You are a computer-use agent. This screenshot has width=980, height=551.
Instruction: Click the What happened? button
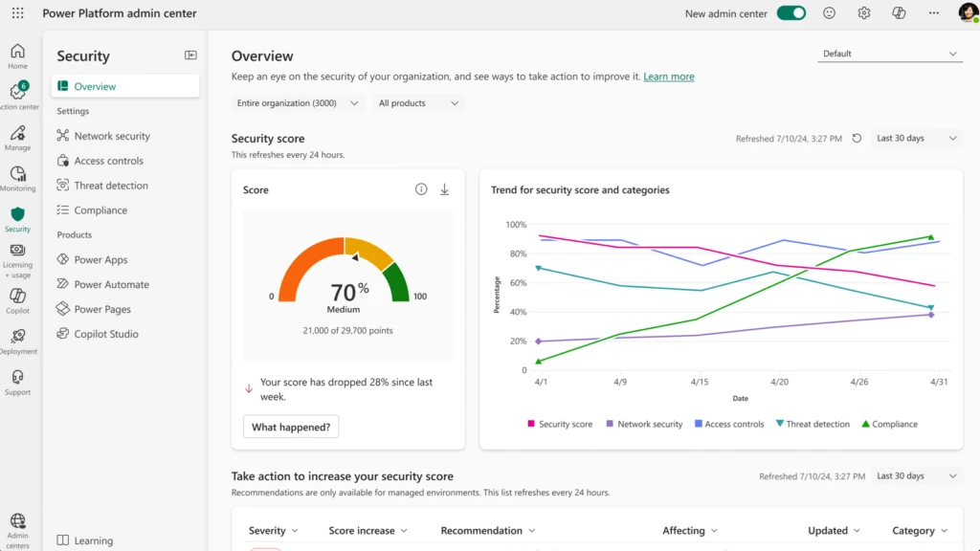tap(290, 427)
